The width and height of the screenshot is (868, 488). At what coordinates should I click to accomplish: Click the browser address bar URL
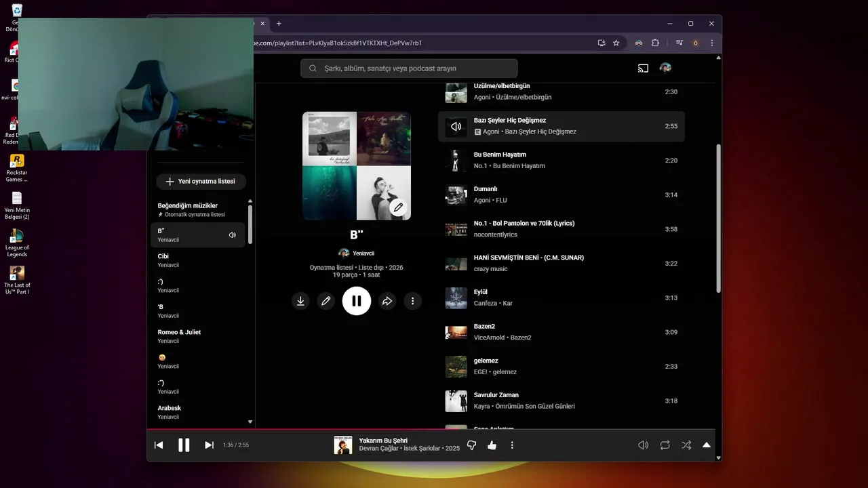pyautogui.click(x=338, y=43)
